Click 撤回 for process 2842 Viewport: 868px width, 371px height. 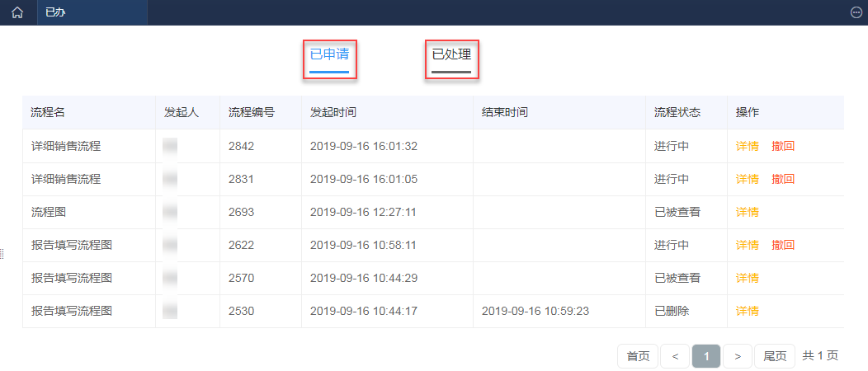click(x=783, y=146)
